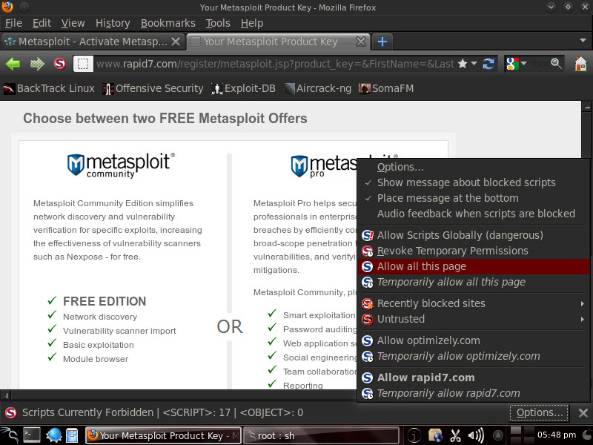The image size is (593, 445).
Task: Launch the blue globe browser icon in taskbar
Action: pos(54,436)
